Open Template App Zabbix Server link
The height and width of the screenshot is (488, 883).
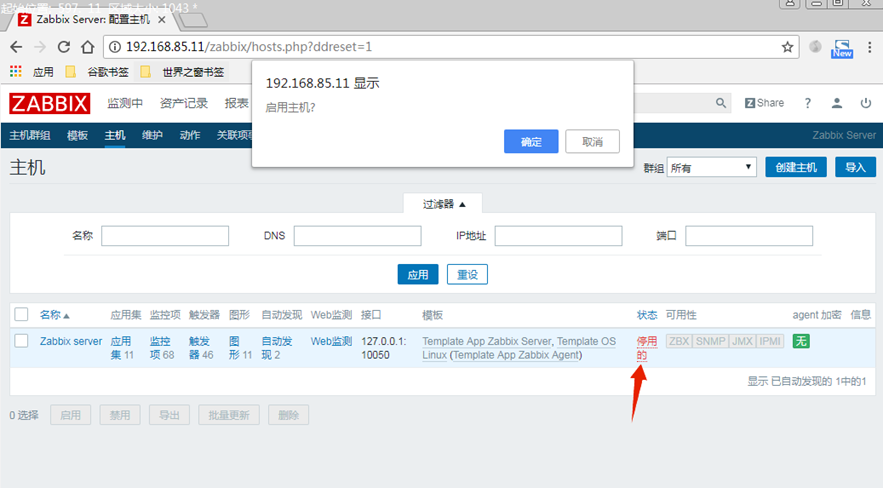pyautogui.click(x=487, y=341)
